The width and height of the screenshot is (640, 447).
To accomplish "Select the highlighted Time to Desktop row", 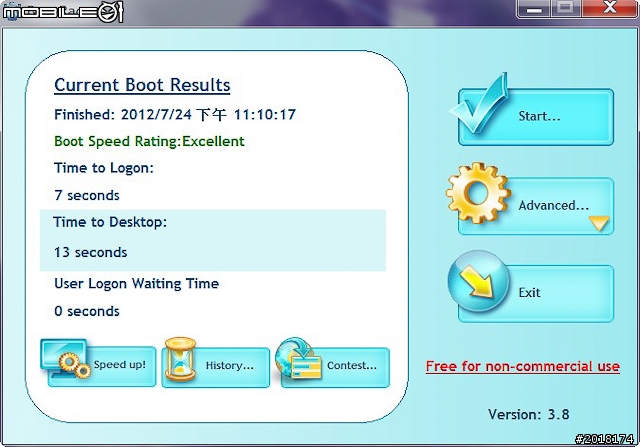I will pyautogui.click(x=213, y=240).
